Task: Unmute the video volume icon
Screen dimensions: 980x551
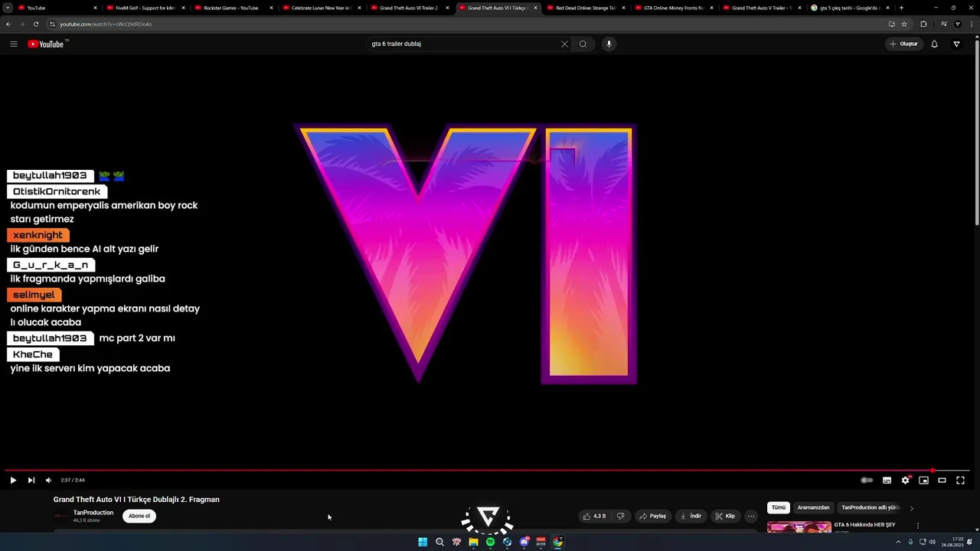Action: (48, 480)
